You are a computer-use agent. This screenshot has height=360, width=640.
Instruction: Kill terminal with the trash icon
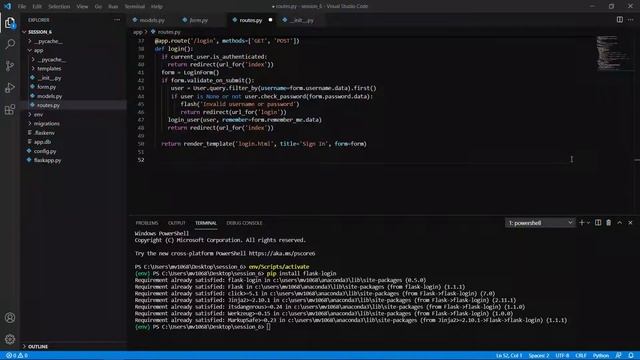pyautogui.click(x=609, y=222)
